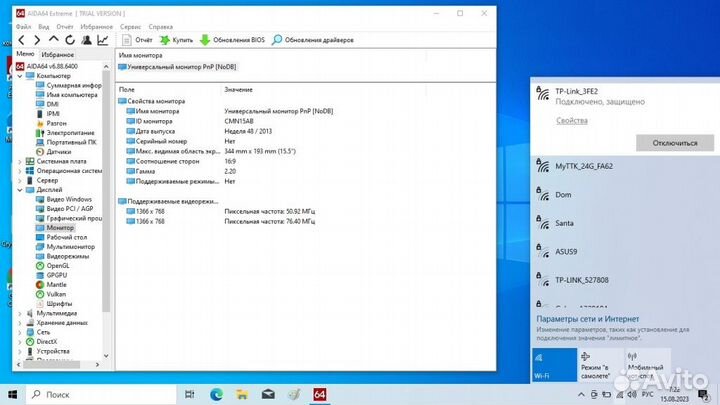Expand the DirectX tree node
This screenshot has width=720, height=405.
pyautogui.click(x=20, y=342)
